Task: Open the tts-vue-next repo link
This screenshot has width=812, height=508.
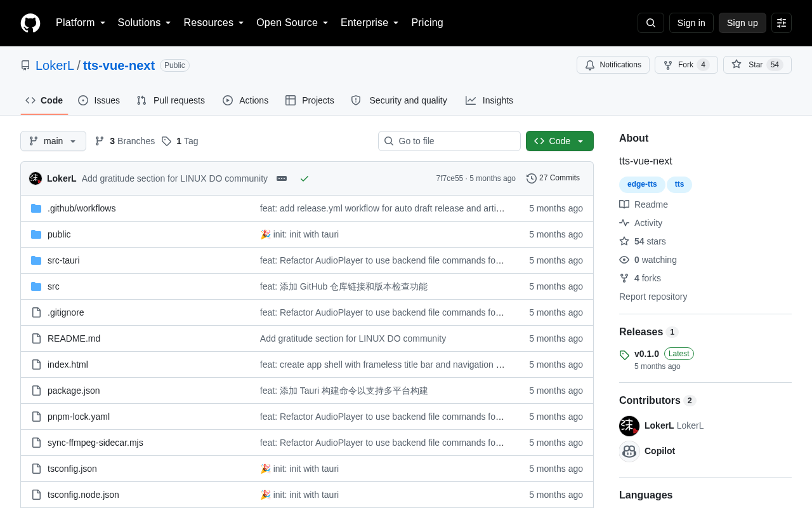Action: coord(119,65)
